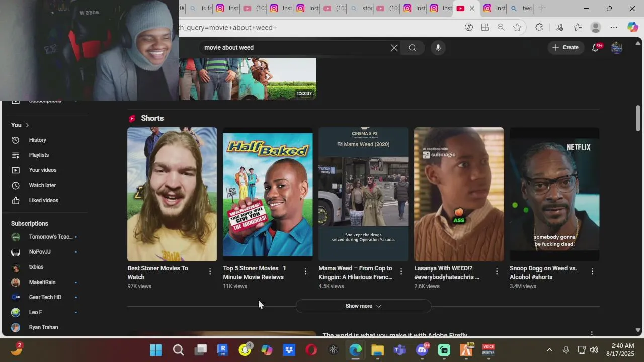Open Task View on the taskbar
The height and width of the screenshot is (362, 644).
[201, 350]
